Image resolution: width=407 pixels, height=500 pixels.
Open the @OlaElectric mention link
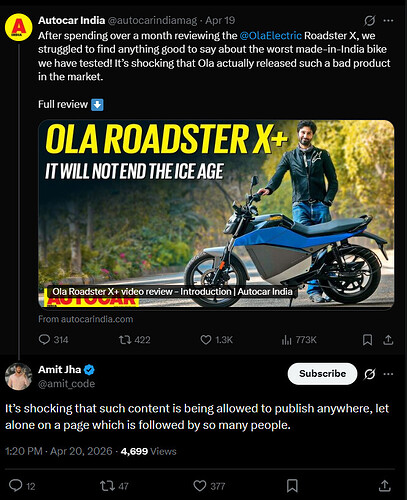(x=270, y=35)
